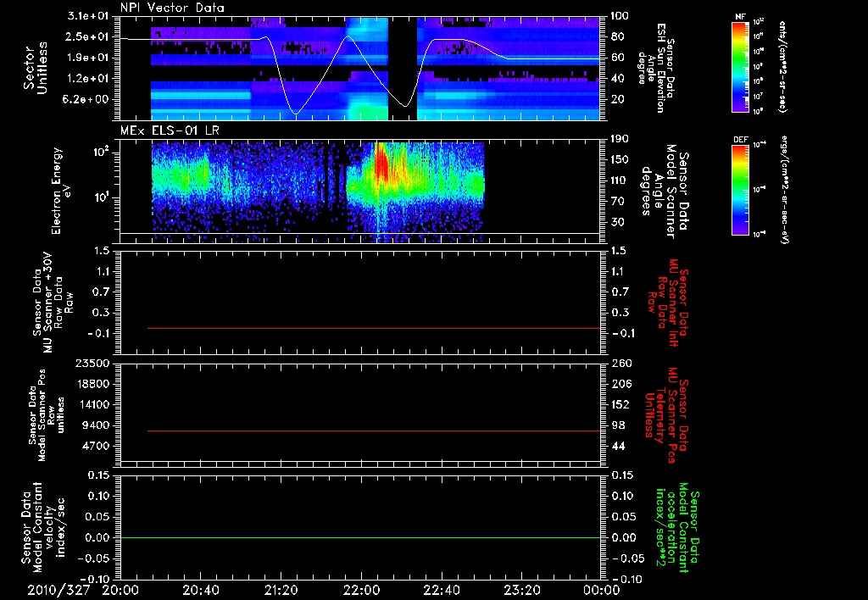Click the "1.2e+01" sector tick value
The height and width of the screenshot is (600, 868).
point(88,78)
